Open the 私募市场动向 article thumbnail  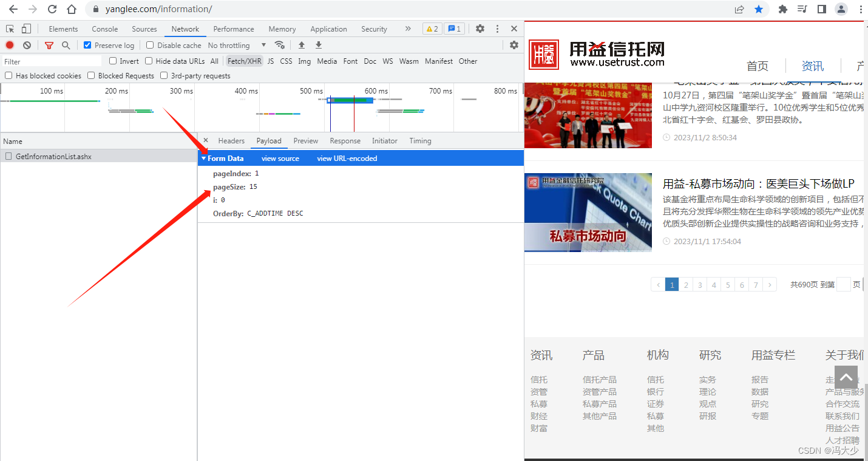(x=588, y=212)
